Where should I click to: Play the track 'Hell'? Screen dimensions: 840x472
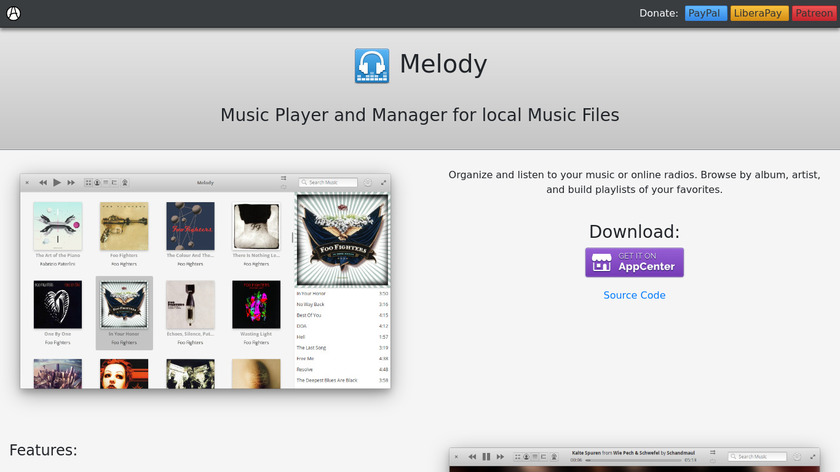click(342, 337)
